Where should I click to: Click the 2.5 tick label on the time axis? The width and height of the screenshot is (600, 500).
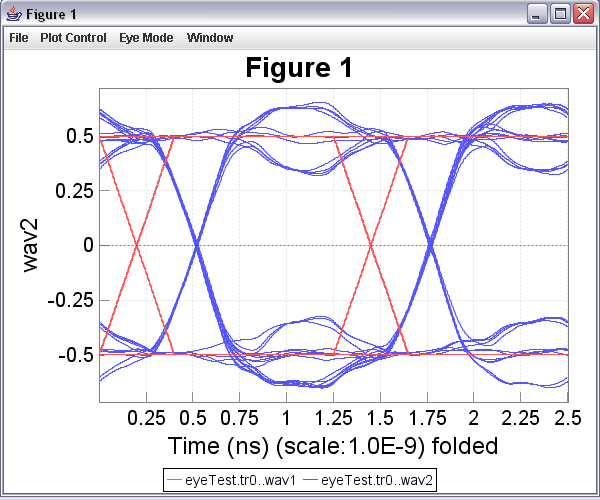568,416
